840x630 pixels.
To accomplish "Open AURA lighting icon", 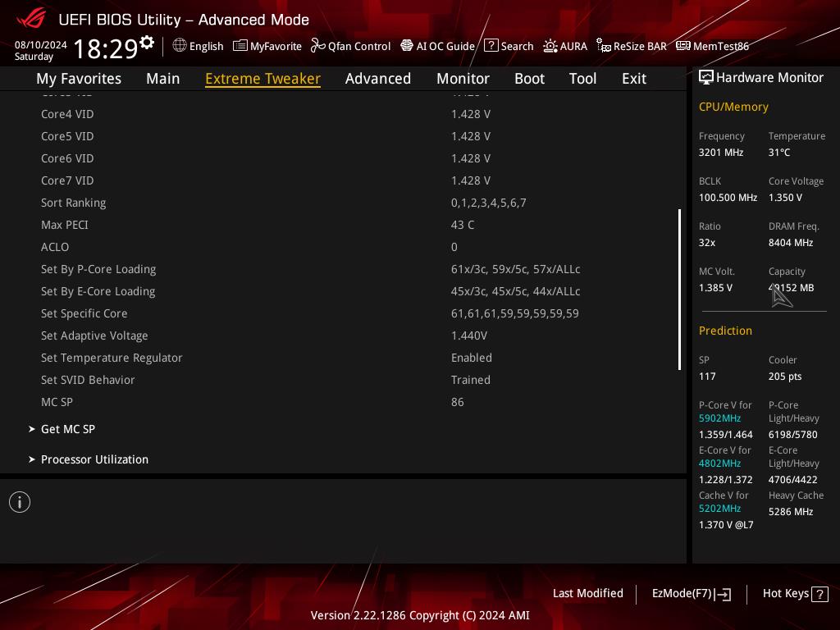I will pyautogui.click(x=550, y=46).
